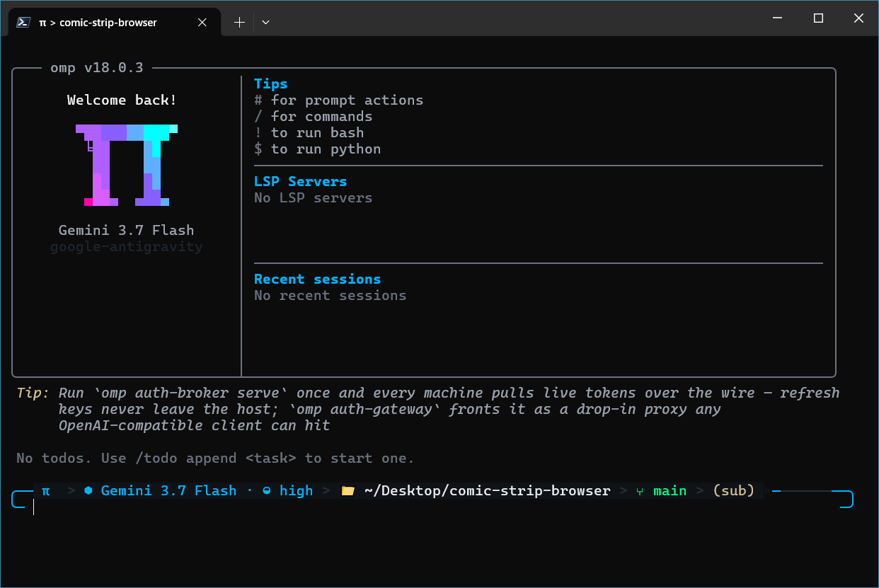The width and height of the screenshot is (879, 588).
Task: Click the yellow 'Tip:' label
Action: coord(33,393)
